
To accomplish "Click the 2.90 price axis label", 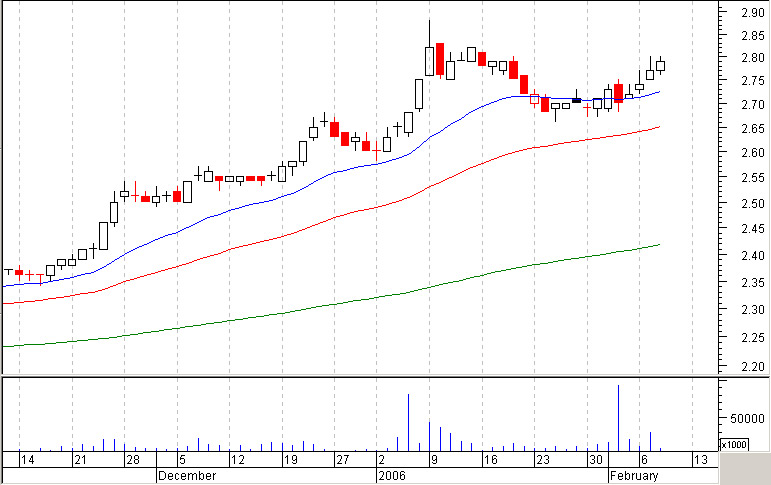I will (752, 12).
